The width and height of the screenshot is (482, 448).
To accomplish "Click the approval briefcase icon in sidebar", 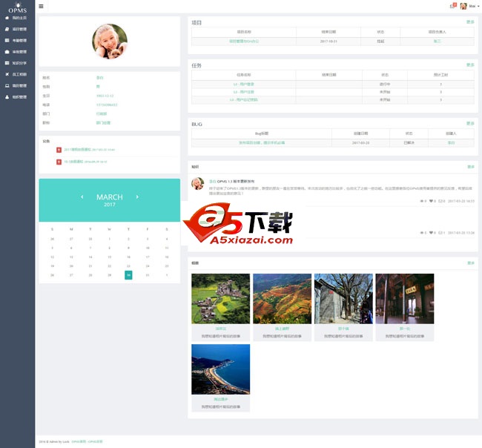I will pyautogui.click(x=7, y=52).
